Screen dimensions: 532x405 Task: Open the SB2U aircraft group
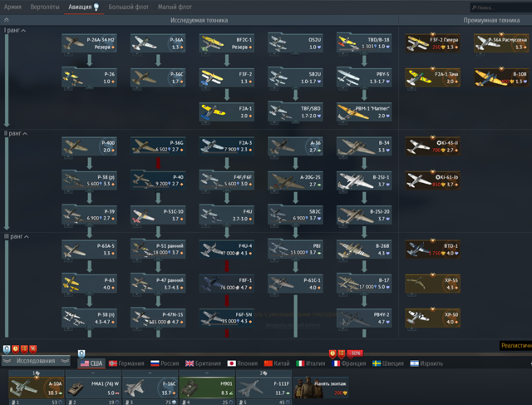[x=295, y=77]
